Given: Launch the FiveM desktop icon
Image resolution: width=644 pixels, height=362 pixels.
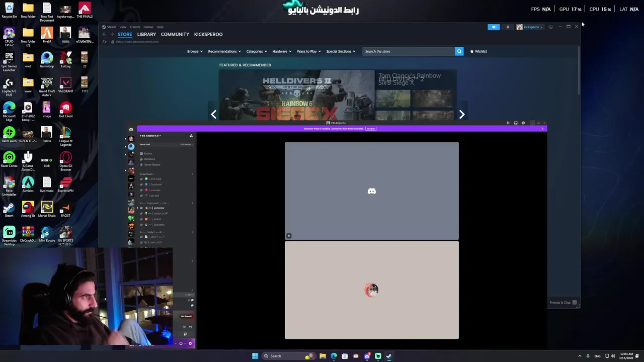Looking at the screenshot, I should pyautogui.click(x=47, y=35).
